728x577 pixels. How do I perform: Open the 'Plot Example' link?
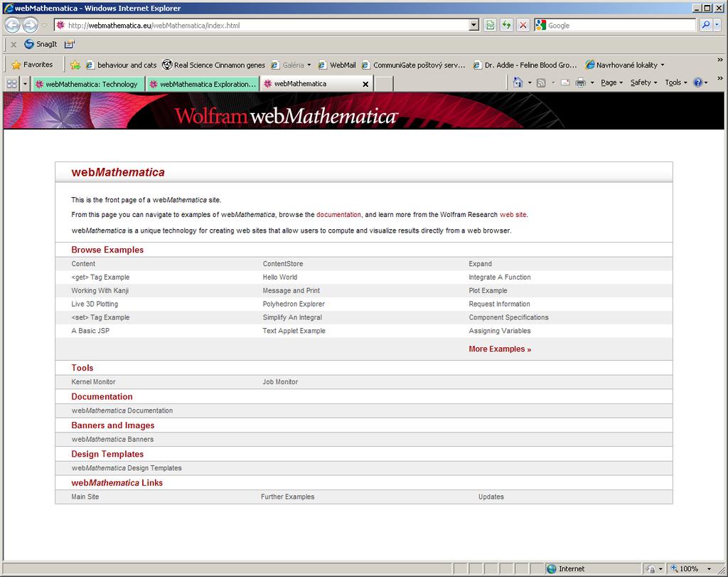pyautogui.click(x=488, y=291)
